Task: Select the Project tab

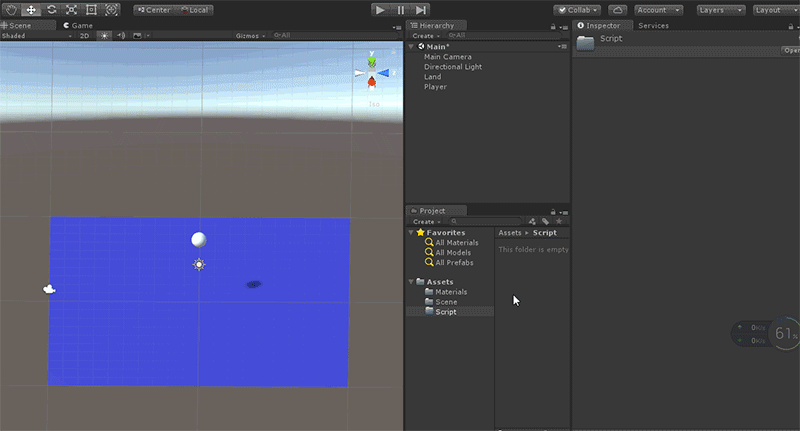Action: click(436, 211)
